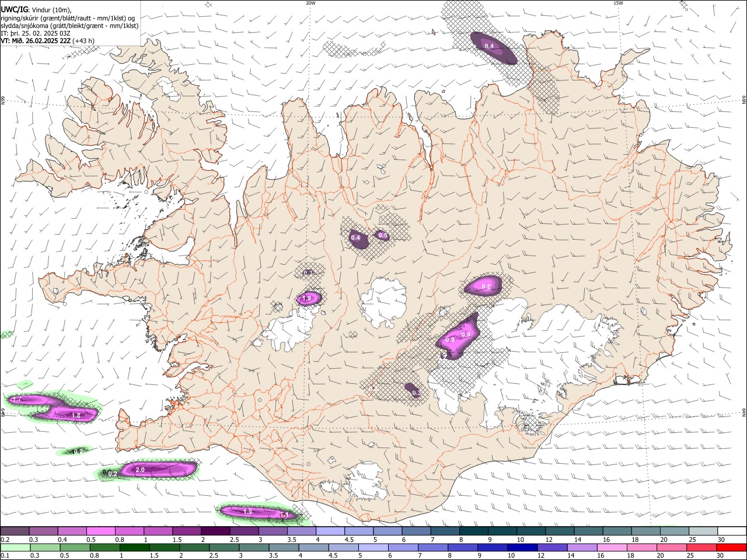
Task: Click the '66N' latitude label on the right edge
Action: [744, 100]
